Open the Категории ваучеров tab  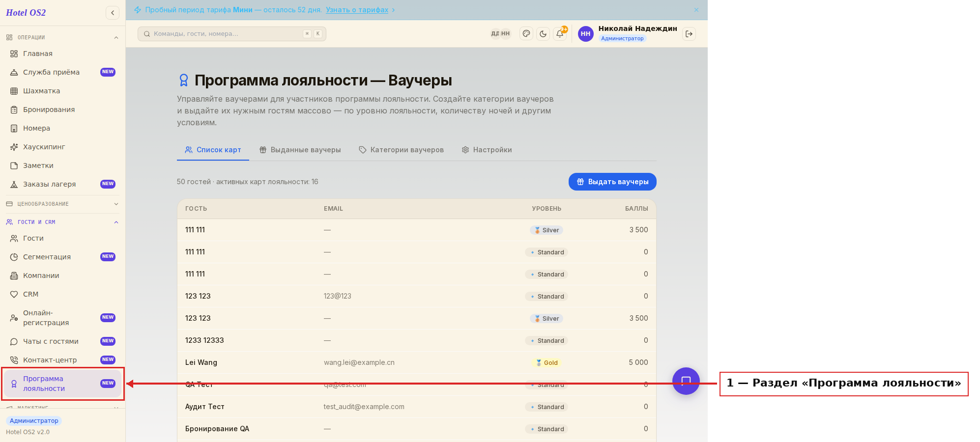401,150
